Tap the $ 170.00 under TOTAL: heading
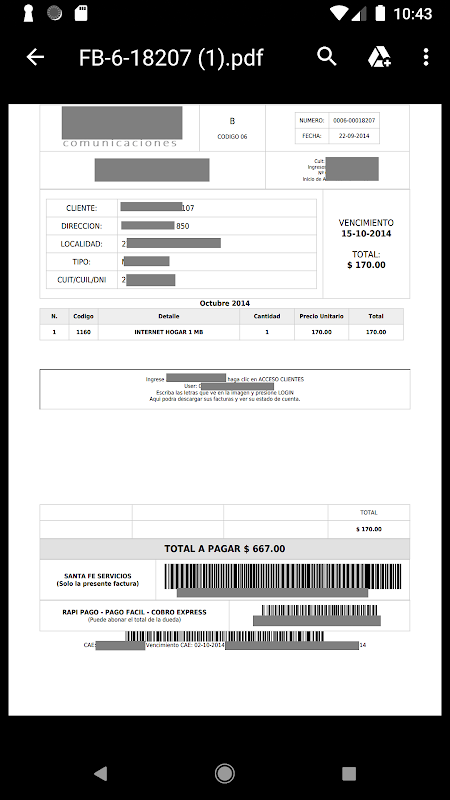Image resolution: width=450 pixels, height=800 pixels. [x=366, y=265]
